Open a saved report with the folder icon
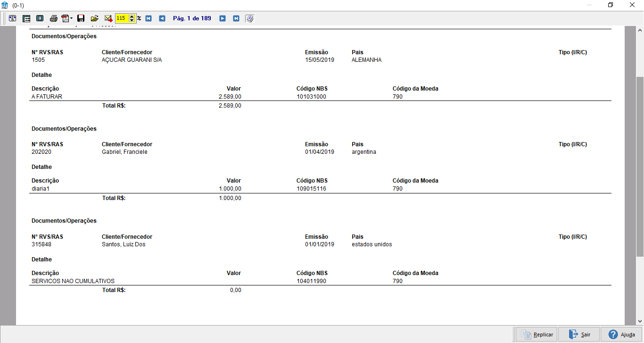The image size is (644, 343). click(x=94, y=18)
